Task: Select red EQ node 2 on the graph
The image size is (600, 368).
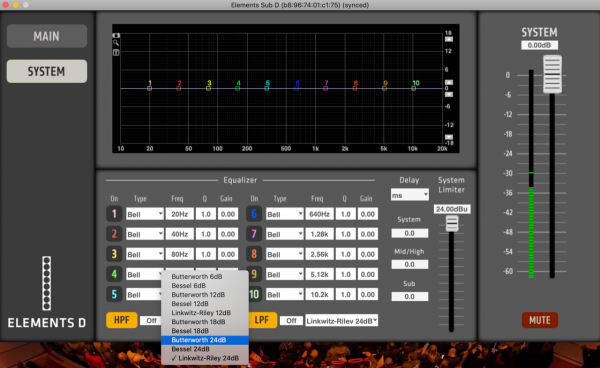Action: click(179, 88)
